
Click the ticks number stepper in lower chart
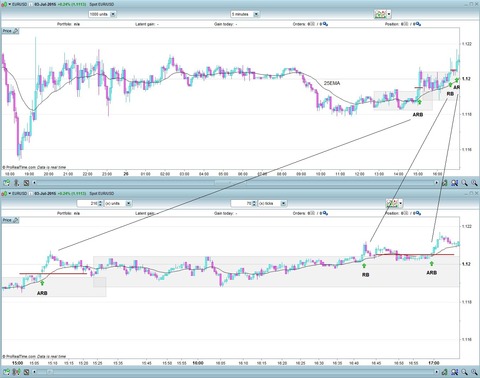[254, 203]
